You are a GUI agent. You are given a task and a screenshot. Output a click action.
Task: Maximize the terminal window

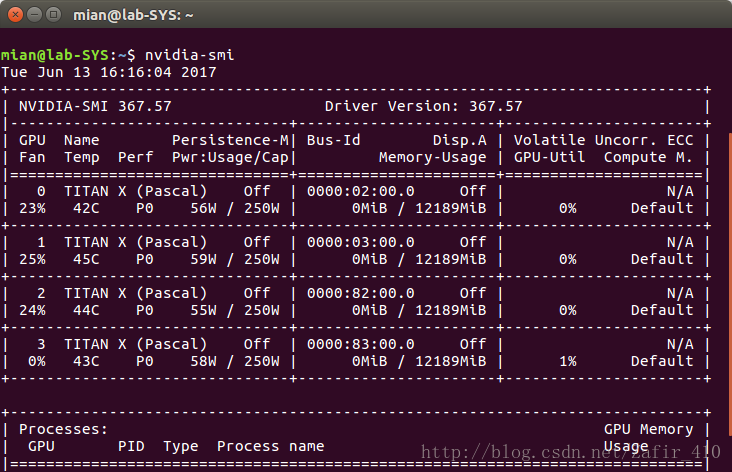54,15
